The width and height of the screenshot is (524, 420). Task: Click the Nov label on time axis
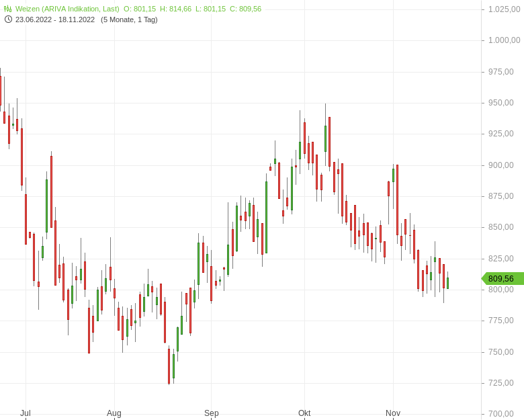click(x=393, y=413)
